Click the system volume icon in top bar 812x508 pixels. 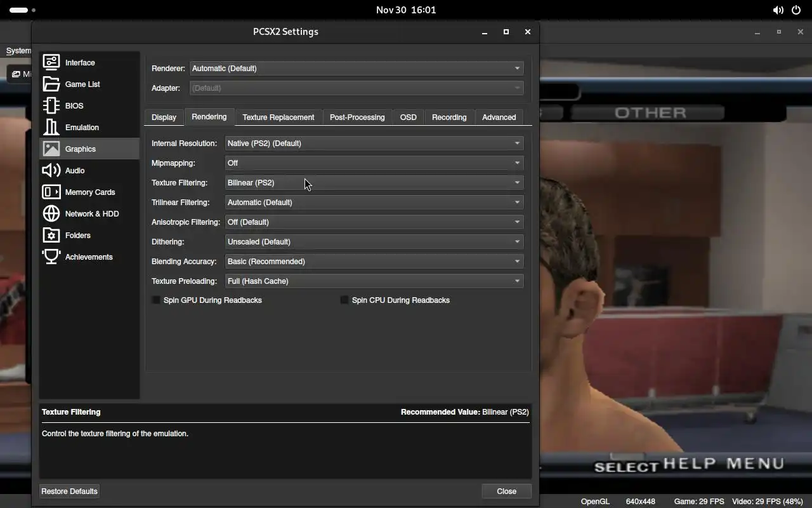778,10
